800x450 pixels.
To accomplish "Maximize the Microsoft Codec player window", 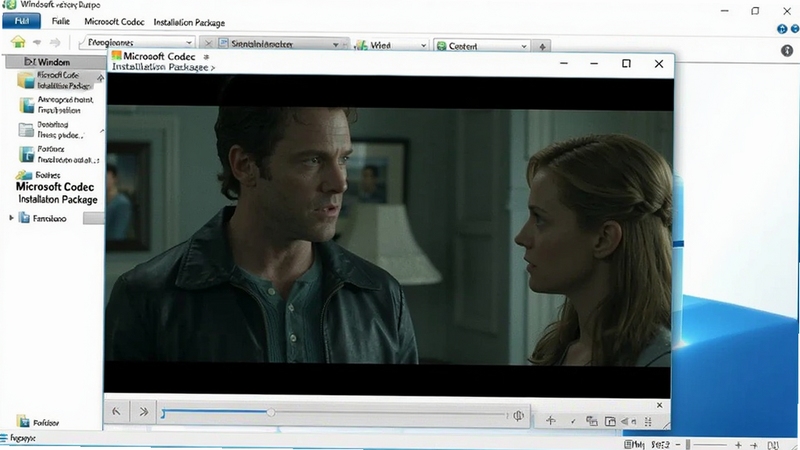I will (x=626, y=63).
